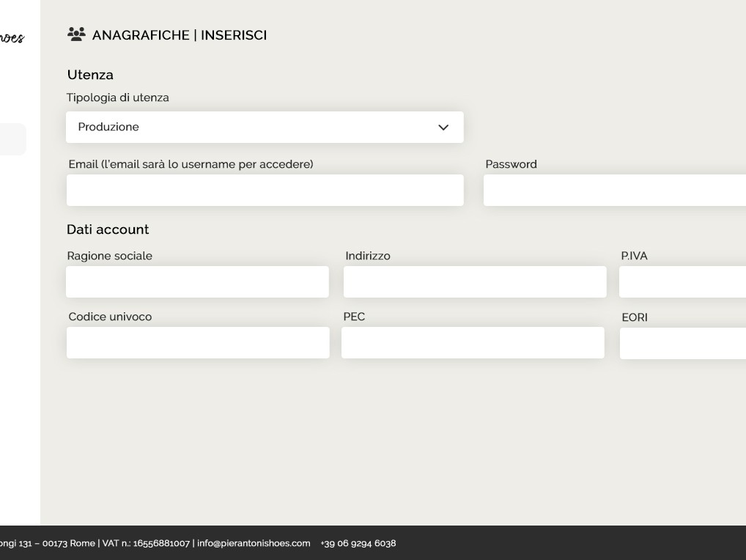
Task: Click the Tipologia di utenza label
Action: [x=118, y=97]
